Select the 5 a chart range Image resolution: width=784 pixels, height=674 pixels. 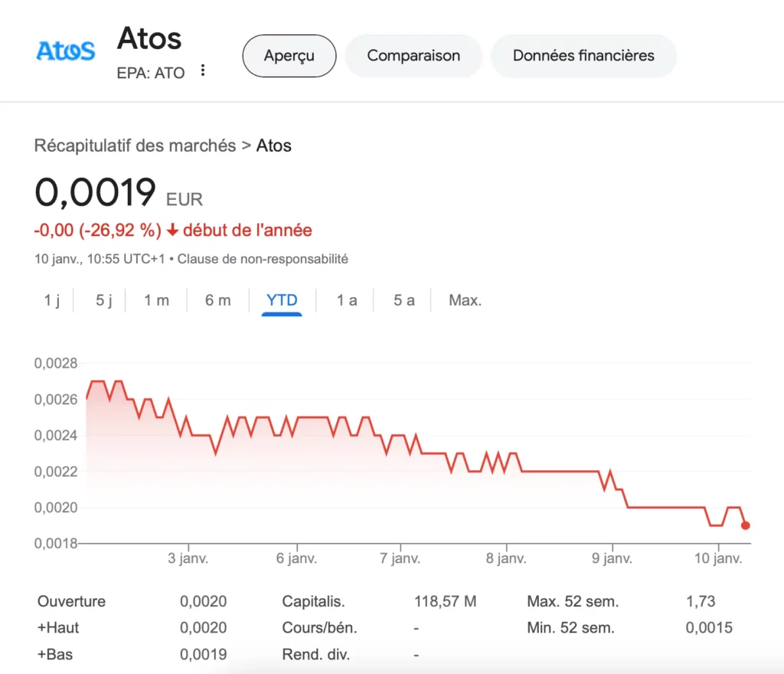[x=402, y=300]
